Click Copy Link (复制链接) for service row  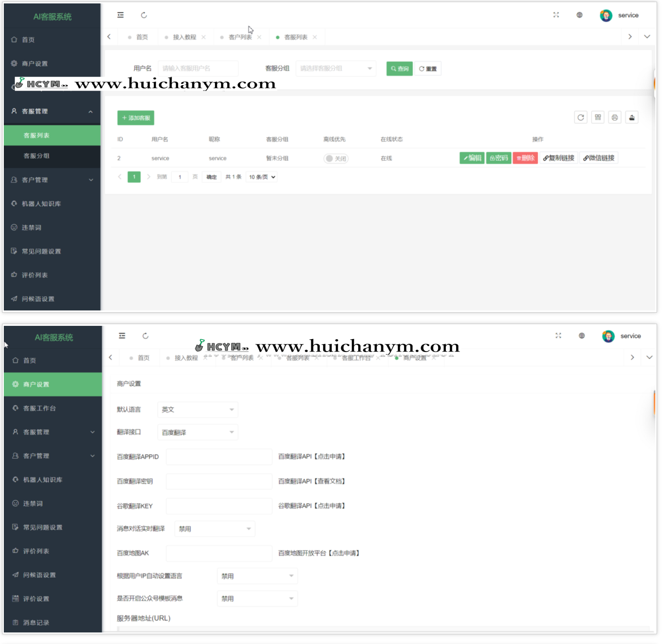558,158
